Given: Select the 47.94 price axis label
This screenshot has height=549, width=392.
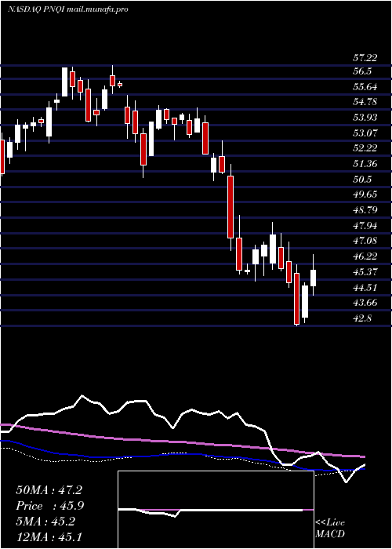Looking at the screenshot, I should pyautogui.click(x=365, y=225).
